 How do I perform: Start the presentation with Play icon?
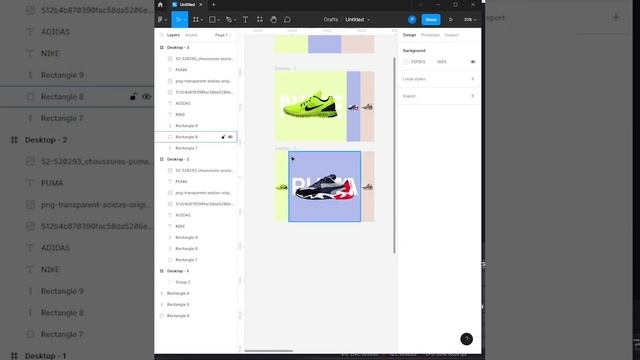(x=451, y=20)
